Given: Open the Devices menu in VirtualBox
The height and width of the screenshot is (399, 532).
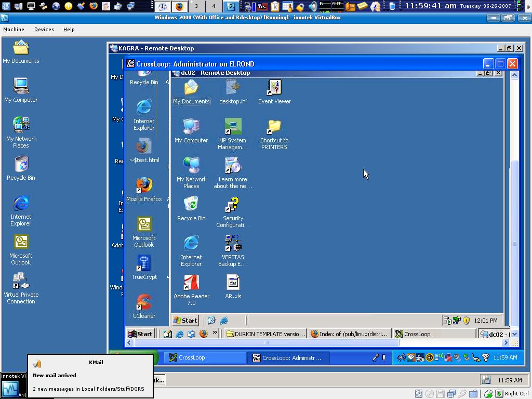Looking at the screenshot, I should pos(44,30).
